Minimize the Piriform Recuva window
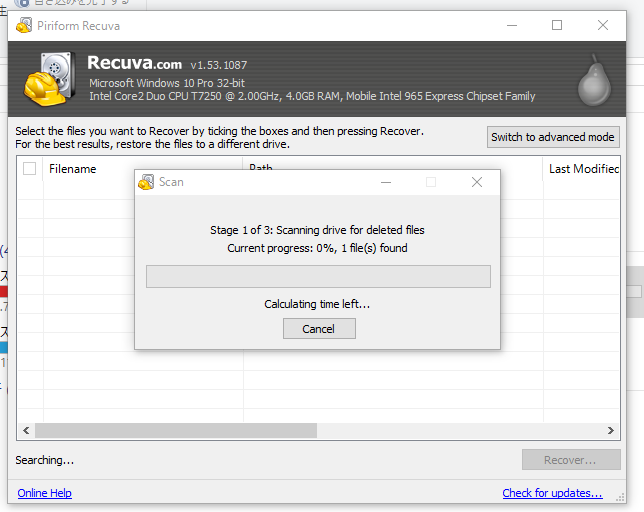The height and width of the screenshot is (512, 644). 512,25
